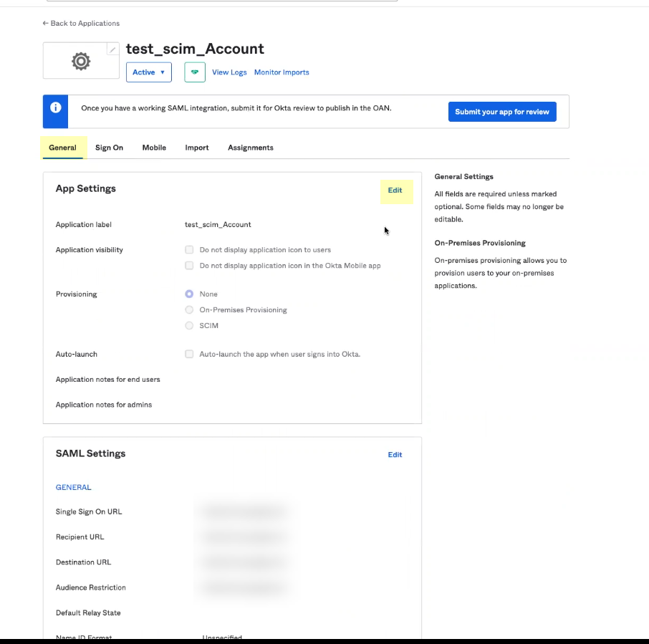Click the GENERAL section heading in SAML Settings

pyautogui.click(x=73, y=487)
